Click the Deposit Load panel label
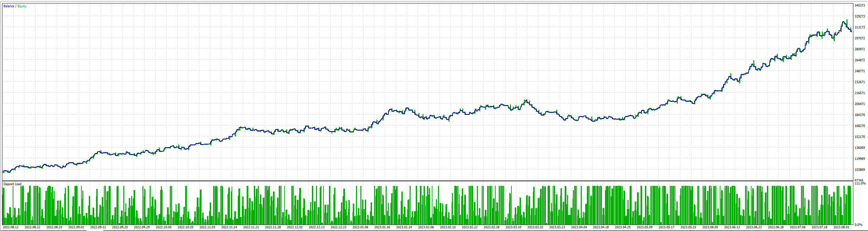Viewport: 868px width, 231px height. click(12, 184)
